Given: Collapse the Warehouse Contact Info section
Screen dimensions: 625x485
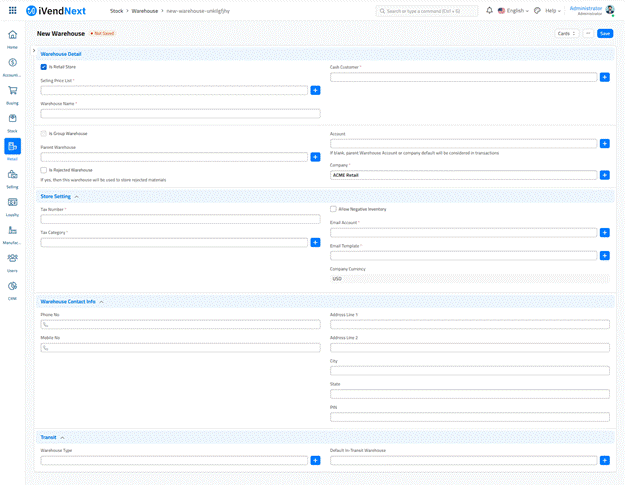Looking at the screenshot, I should (x=101, y=301).
